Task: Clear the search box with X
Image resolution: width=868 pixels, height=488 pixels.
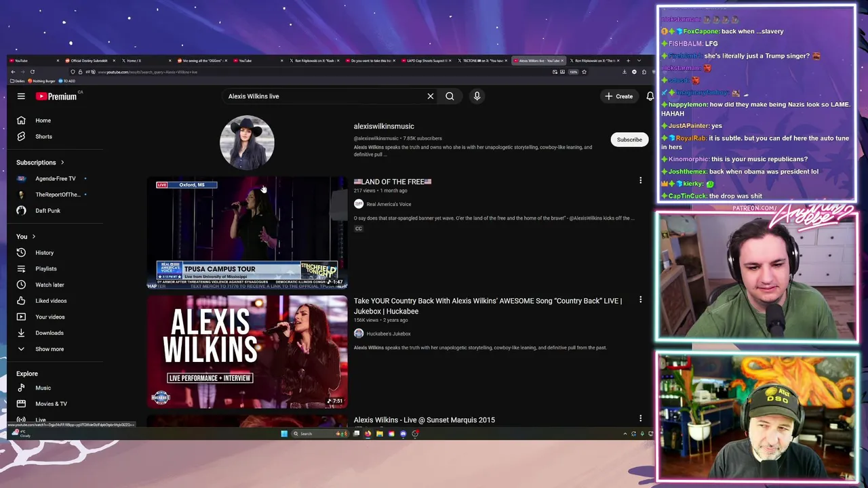Action: click(430, 96)
